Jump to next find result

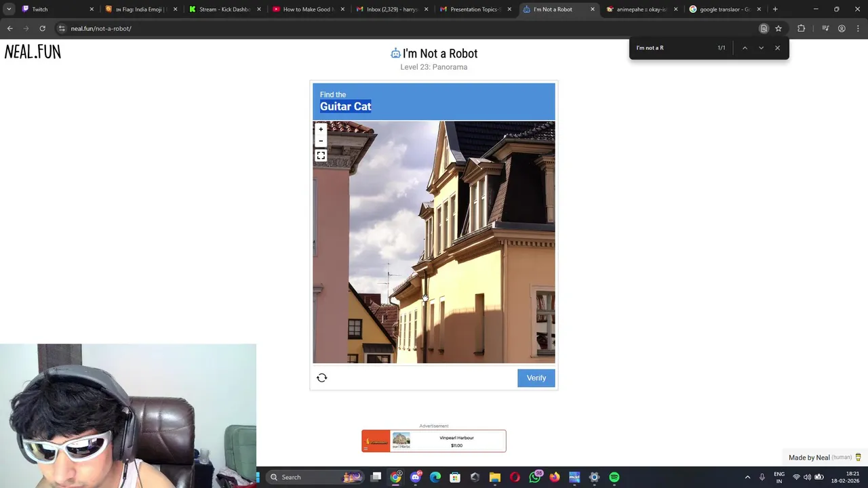click(x=761, y=48)
